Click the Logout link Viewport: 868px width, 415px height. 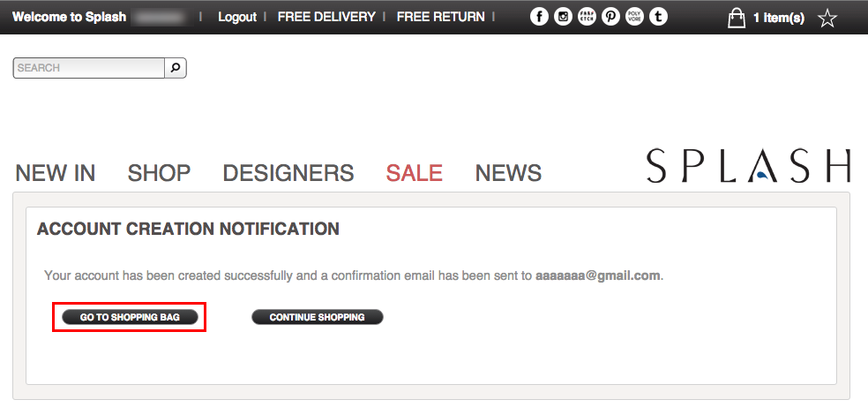pos(237,17)
